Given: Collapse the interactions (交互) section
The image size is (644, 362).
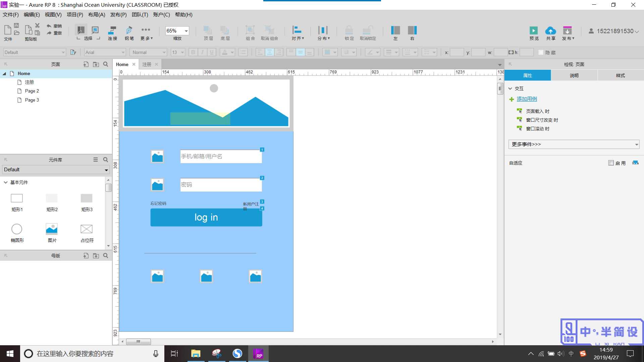Looking at the screenshot, I should (x=510, y=88).
